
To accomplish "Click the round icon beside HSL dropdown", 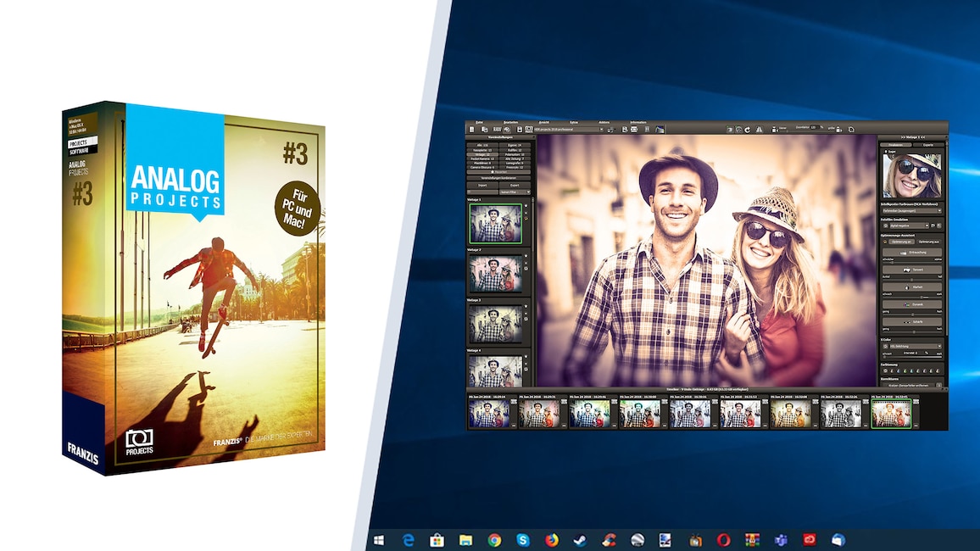I will (886, 346).
